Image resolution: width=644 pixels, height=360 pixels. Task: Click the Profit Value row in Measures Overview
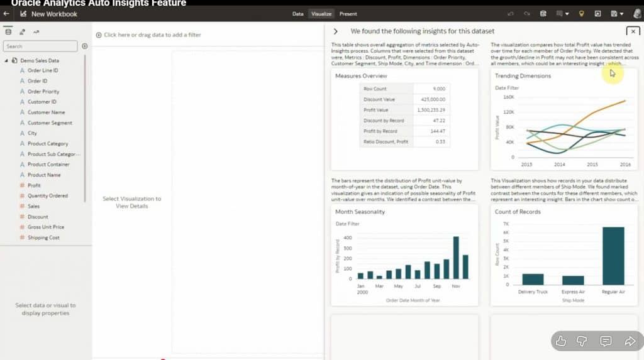[404, 110]
